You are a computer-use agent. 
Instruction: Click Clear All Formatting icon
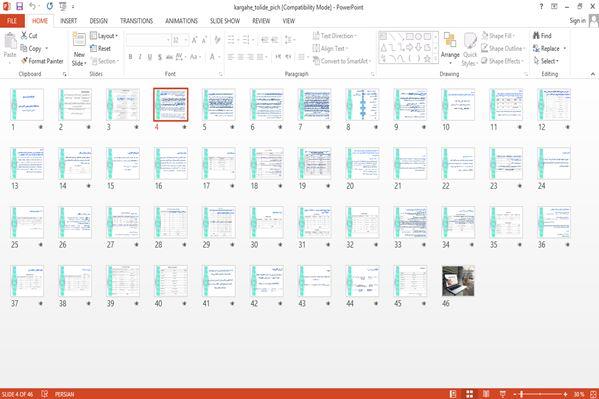tap(217, 40)
